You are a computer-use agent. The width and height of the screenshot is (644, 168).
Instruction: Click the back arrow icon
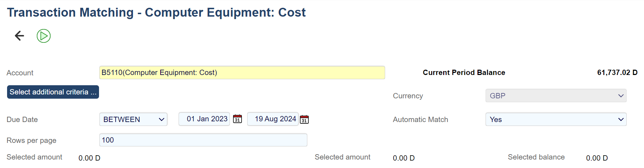(19, 36)
